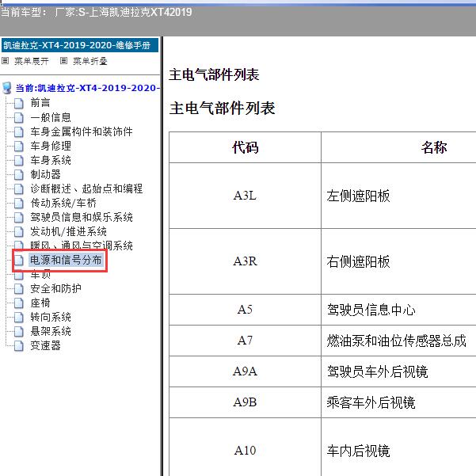The height and width of the screenshot is (476, 476).
Task: Open the 安全和防护 tree item
Action: tap(55, 288)
